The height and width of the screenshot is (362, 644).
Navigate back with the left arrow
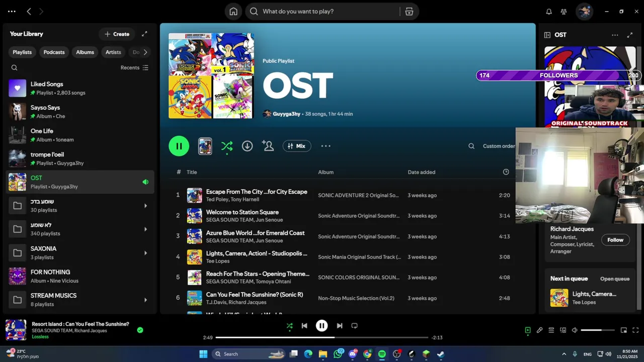click(x=29, y=12)
